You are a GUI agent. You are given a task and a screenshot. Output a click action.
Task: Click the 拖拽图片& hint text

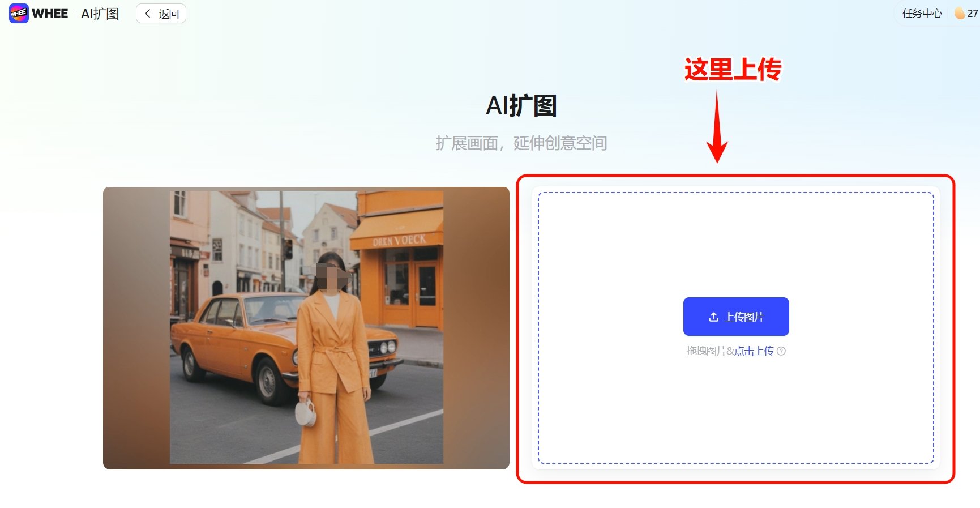pyautogui.click(x=710, y=351)
